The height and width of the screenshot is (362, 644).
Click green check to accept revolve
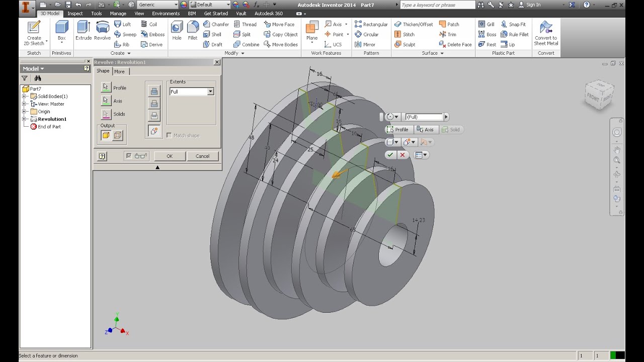pos(390,155)
